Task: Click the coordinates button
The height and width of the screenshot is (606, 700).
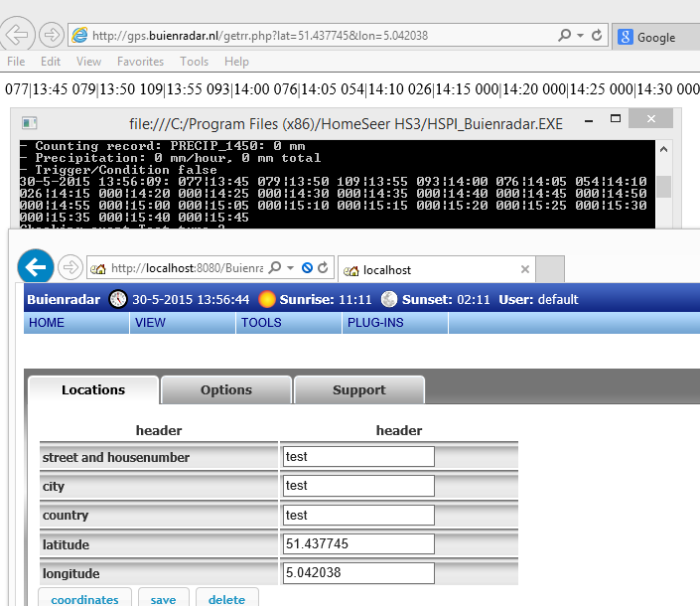Action: pyautogui.click(x=84, y=598)
